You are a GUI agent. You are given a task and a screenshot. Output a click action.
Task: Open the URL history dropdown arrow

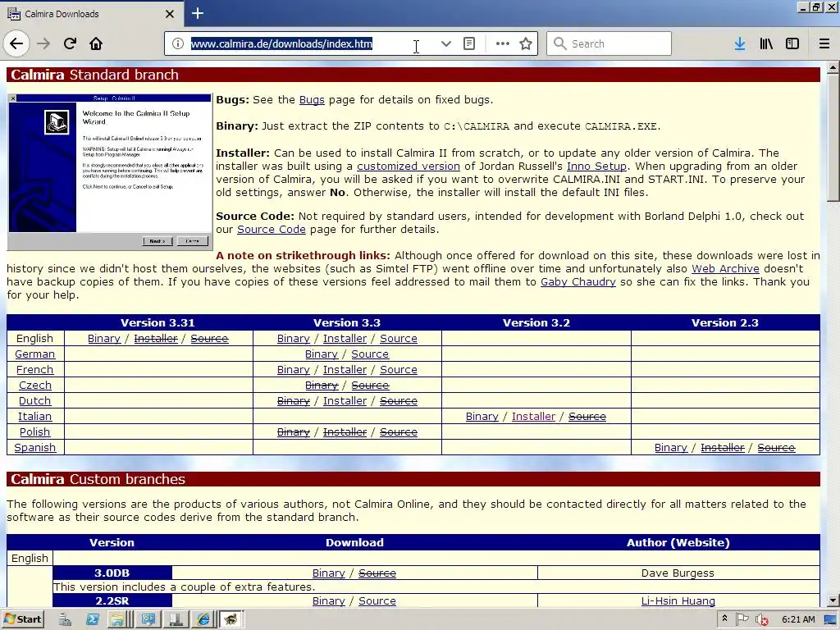tap(445, 43)
